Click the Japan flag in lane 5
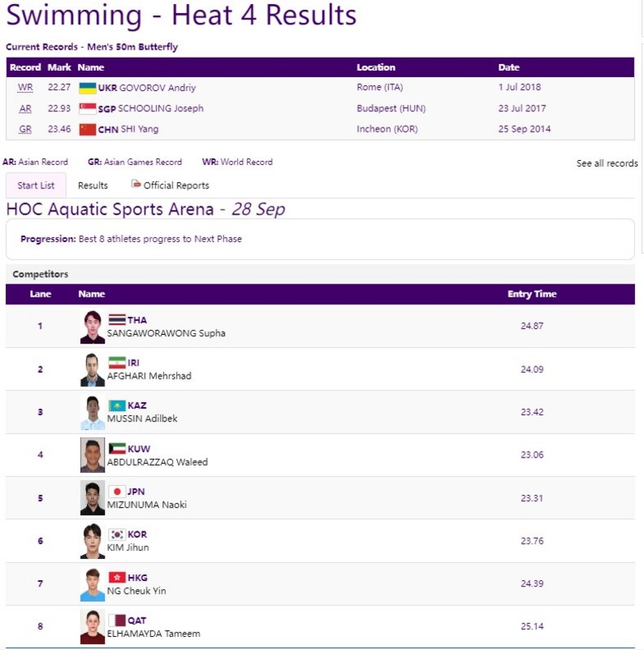 (x=117, y=492)
